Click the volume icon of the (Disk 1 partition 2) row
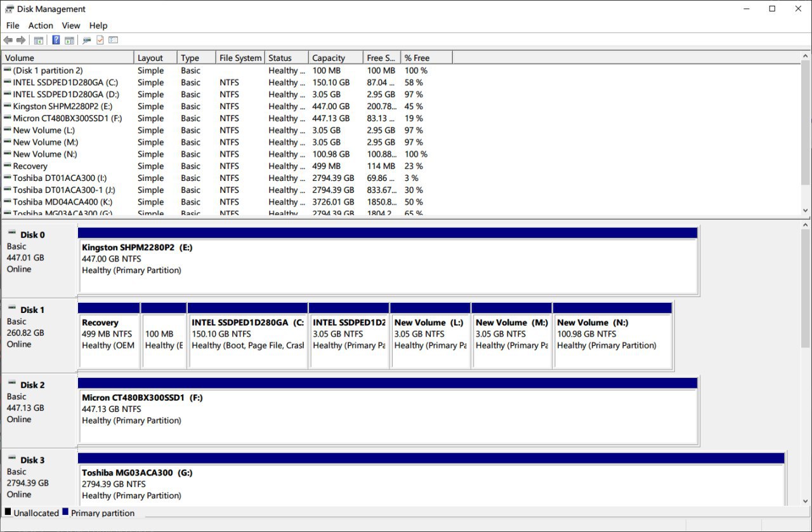This screenshot has width=812, height=532. (x=7, y=70)
